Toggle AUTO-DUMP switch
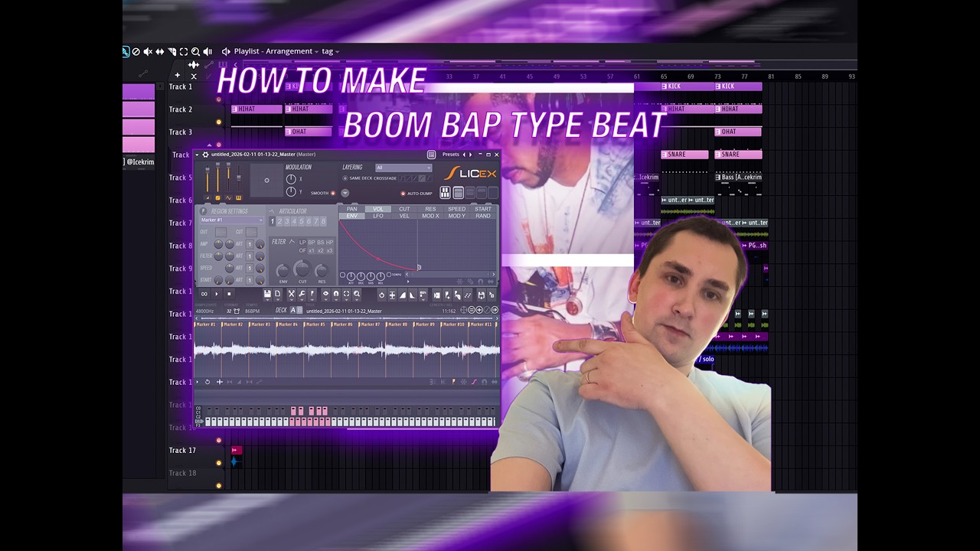This screenshot has width=980, height=551. pyautogui.click(x=403, y=194)
